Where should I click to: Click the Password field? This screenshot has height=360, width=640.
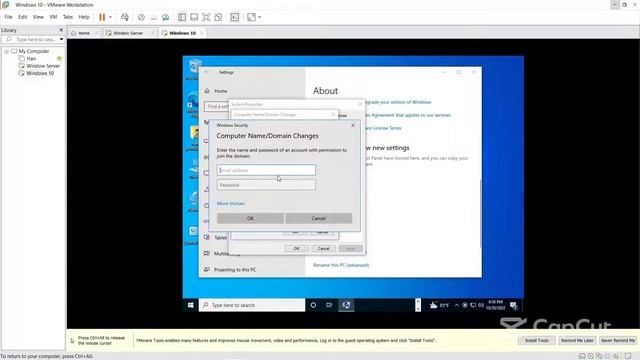pyautogui.click(x=266, y=185)
